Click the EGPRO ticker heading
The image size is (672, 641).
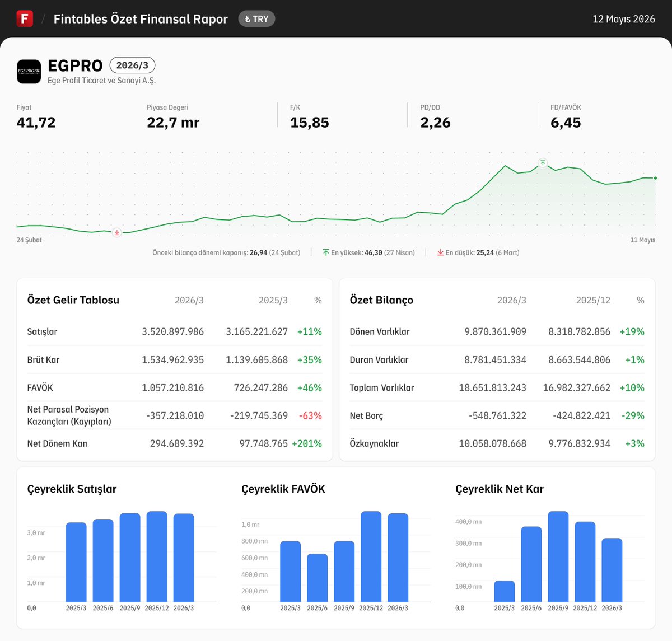click(x=76, y=65)
